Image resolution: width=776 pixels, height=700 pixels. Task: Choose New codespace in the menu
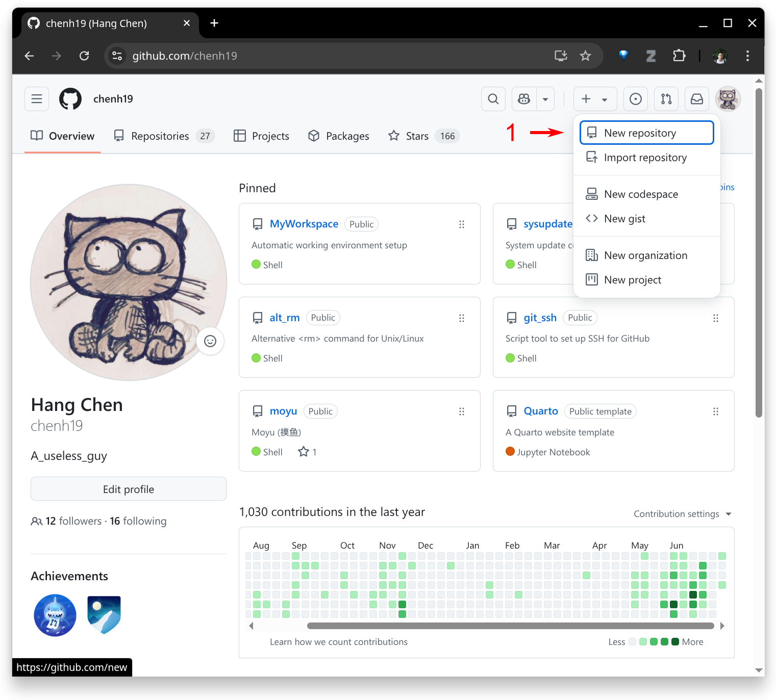[646, 194]
